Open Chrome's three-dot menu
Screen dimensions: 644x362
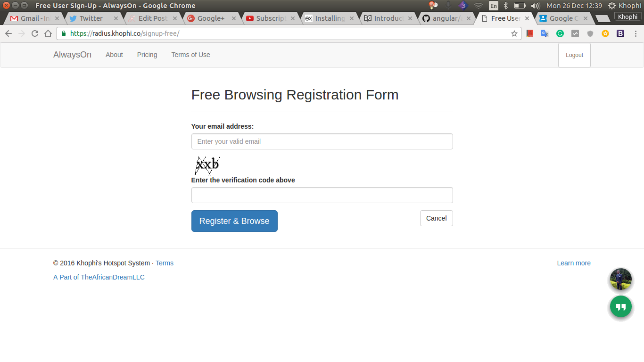[636, 33]
